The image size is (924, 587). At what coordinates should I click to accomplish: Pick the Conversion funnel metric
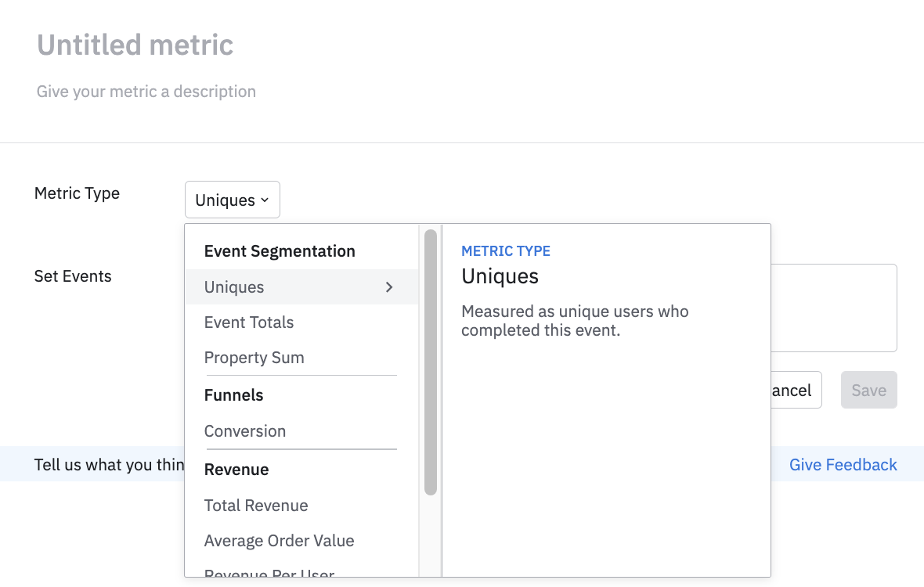tap(245, 431)
